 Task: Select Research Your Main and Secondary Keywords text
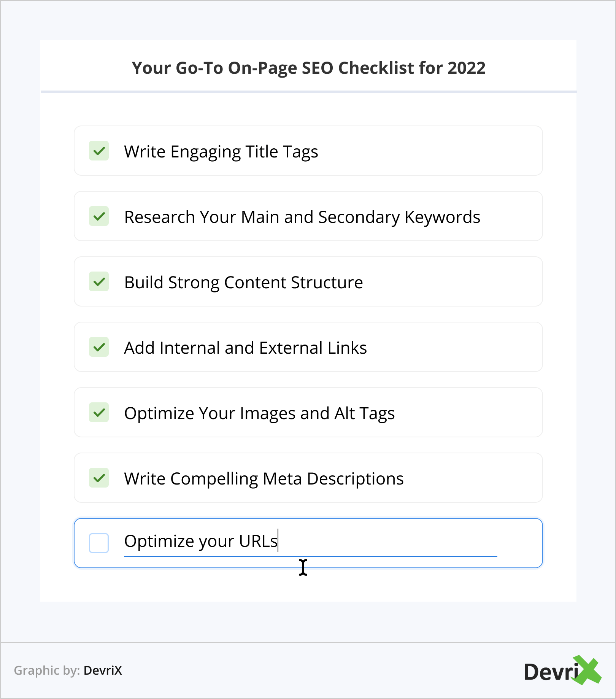302,217
